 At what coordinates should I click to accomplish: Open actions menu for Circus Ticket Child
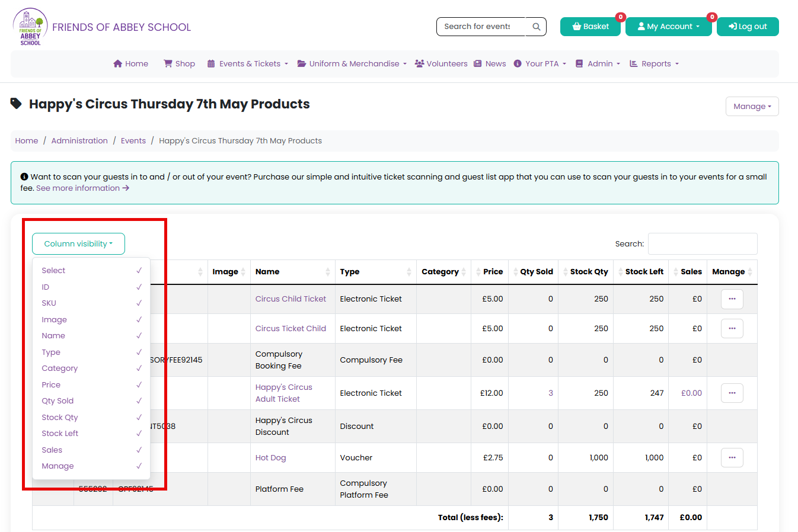(732, 329)
